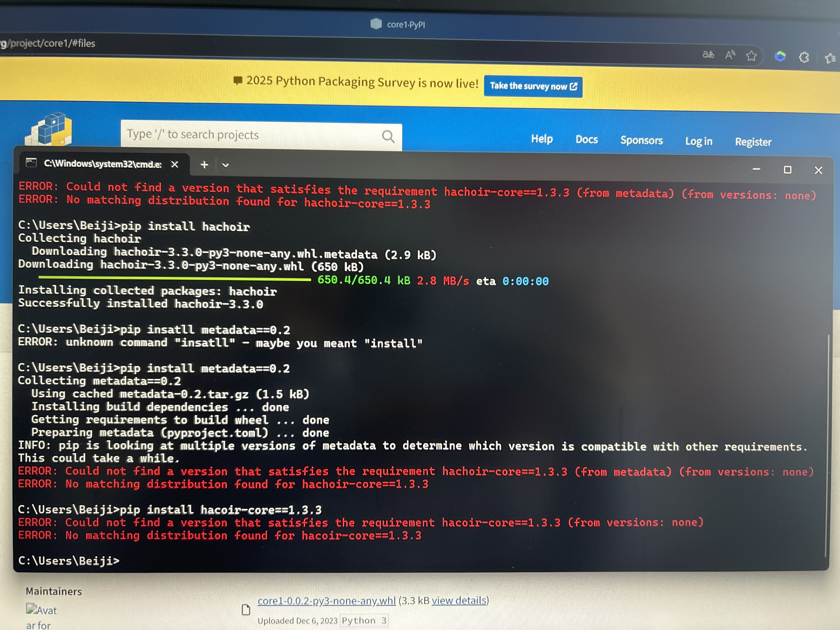Maximize the terminal window
The image size is (840, 630).
click(x=787, y=170)
